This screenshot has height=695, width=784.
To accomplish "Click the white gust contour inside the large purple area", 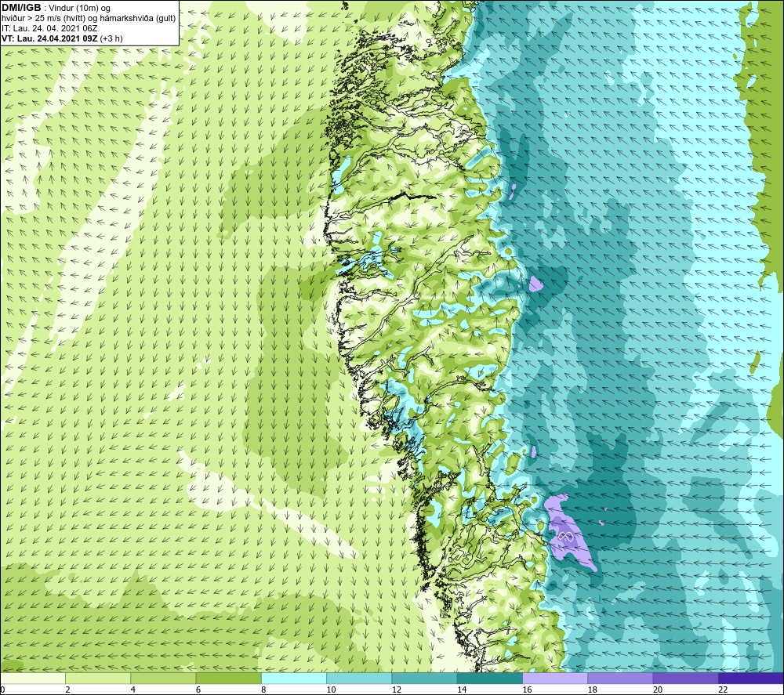I will coord(566,537).
